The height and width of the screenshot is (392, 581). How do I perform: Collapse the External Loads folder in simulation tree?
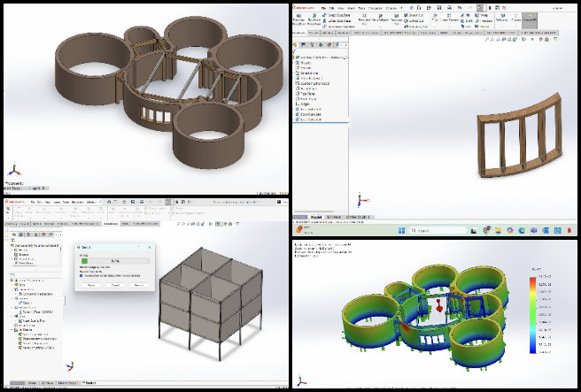click(x=12, y=308)
